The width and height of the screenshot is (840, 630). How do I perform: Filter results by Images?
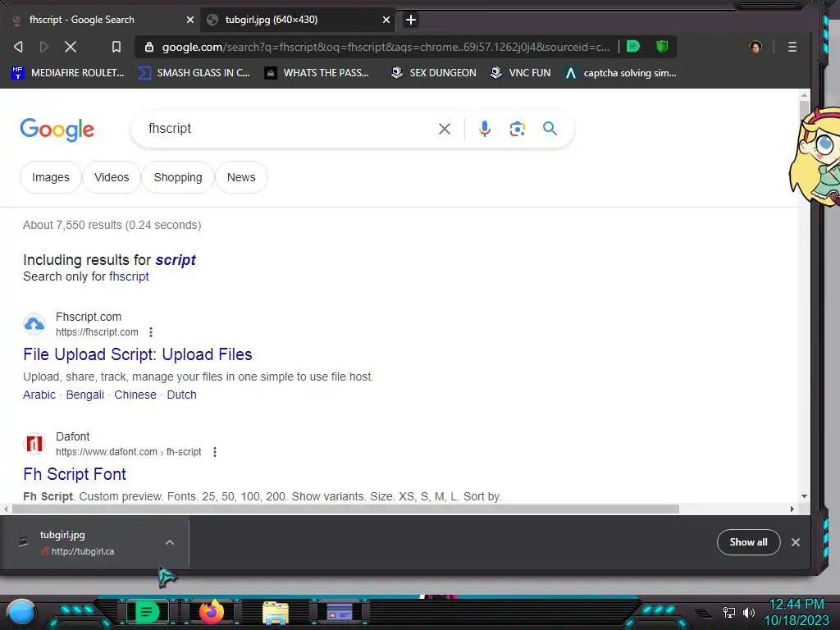51,177
